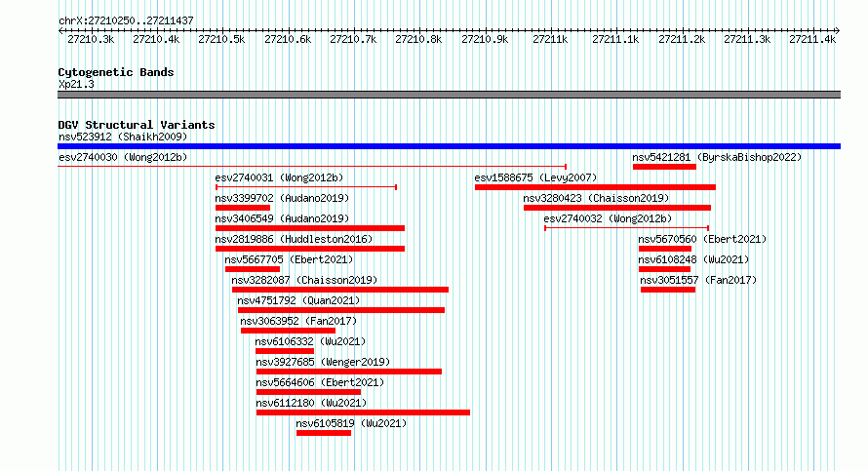Screen dimensions: 868x471
Task: Open nsv5667705 (Ebert2021) label
Action: point(289,259)
